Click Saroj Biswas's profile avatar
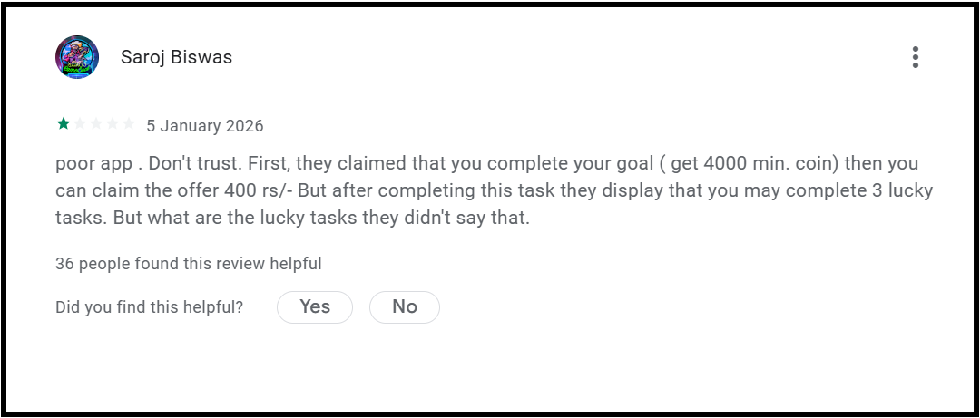 point(77,57)
